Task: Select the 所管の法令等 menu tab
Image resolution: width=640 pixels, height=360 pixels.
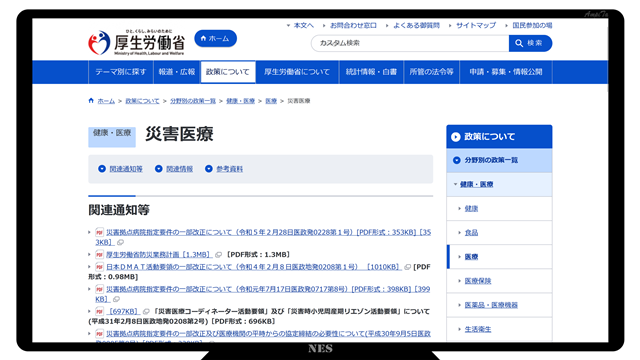Action: pyautogui.click(x=431, y=72)
